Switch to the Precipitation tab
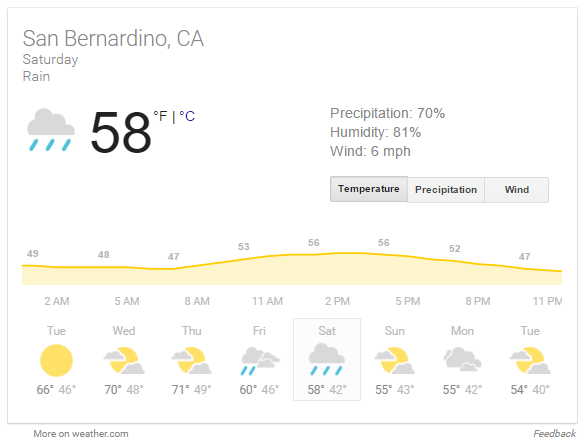The width and height of the screenshot is (586, 446). pyautogui.click(x=446, y=190)
